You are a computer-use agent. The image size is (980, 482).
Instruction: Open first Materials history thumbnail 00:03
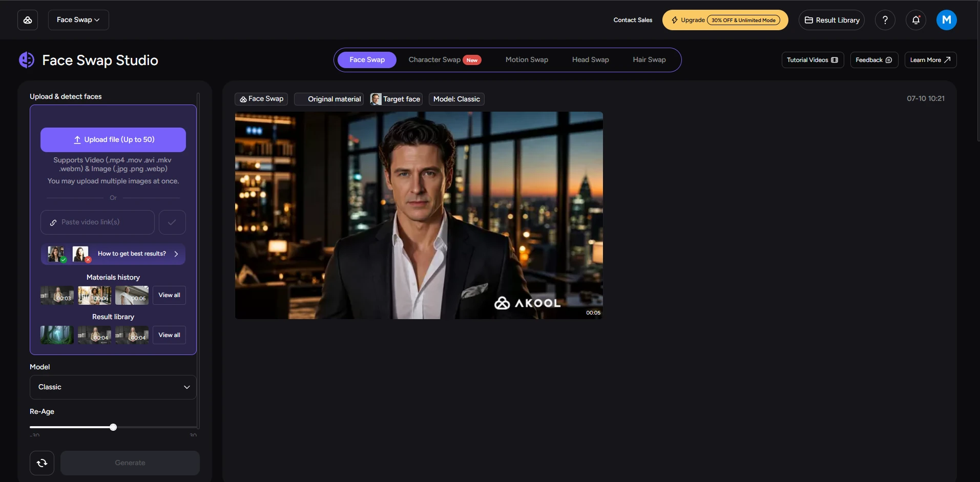coord(57,296)
